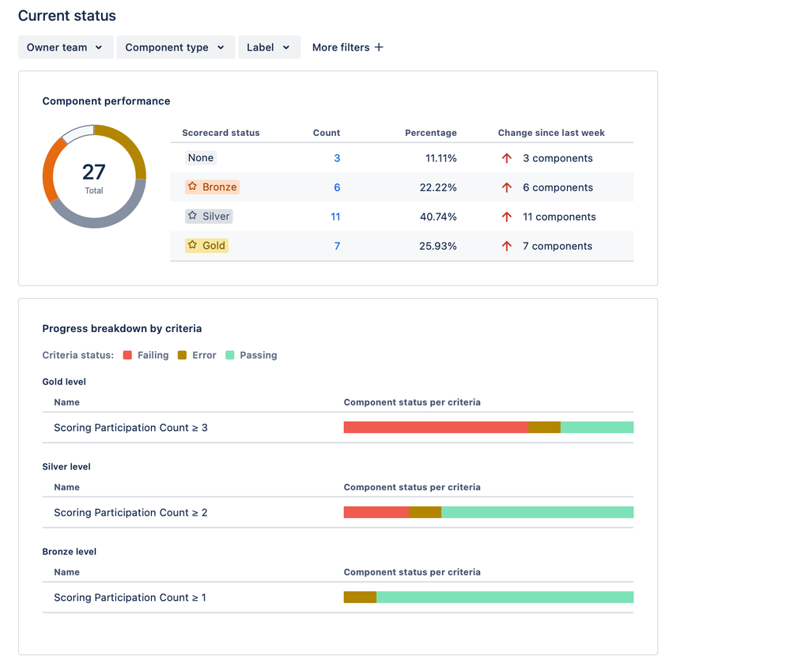Click error portion of Silver level bar
This screenshot has height=672, width=790.
(425, 512)
